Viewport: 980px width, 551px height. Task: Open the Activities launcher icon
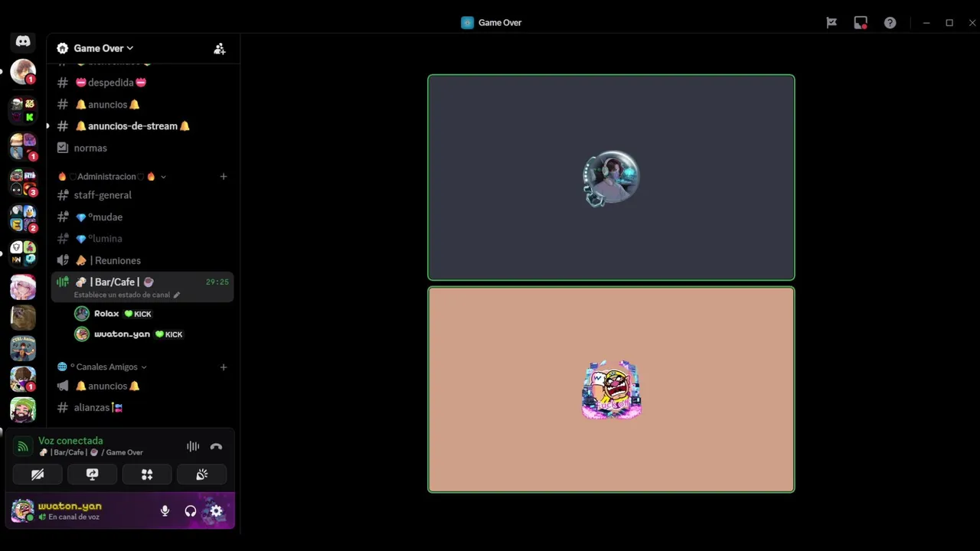pyautogui.click(x=147, y=474)
